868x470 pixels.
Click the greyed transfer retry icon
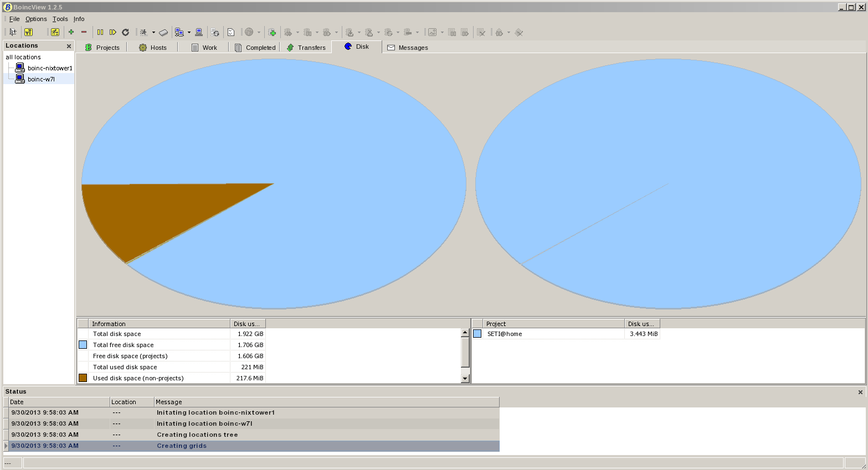[x=499, y=32]
